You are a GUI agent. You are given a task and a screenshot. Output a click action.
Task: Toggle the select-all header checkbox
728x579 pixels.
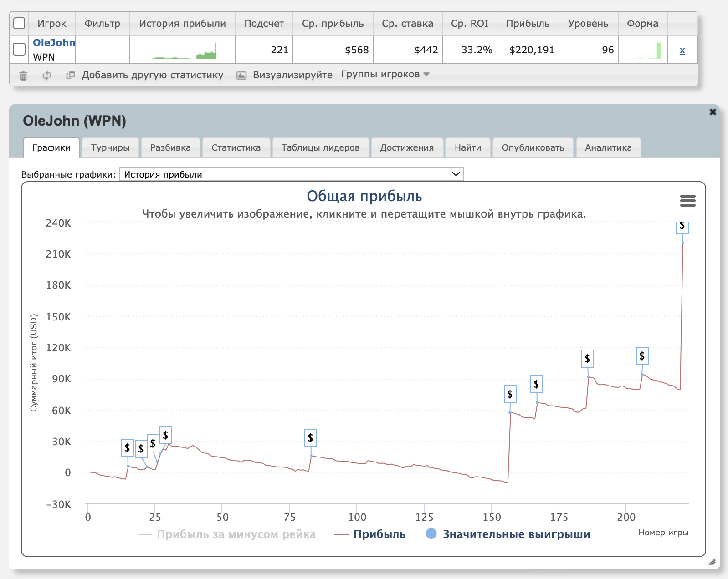tap(19, 23)
